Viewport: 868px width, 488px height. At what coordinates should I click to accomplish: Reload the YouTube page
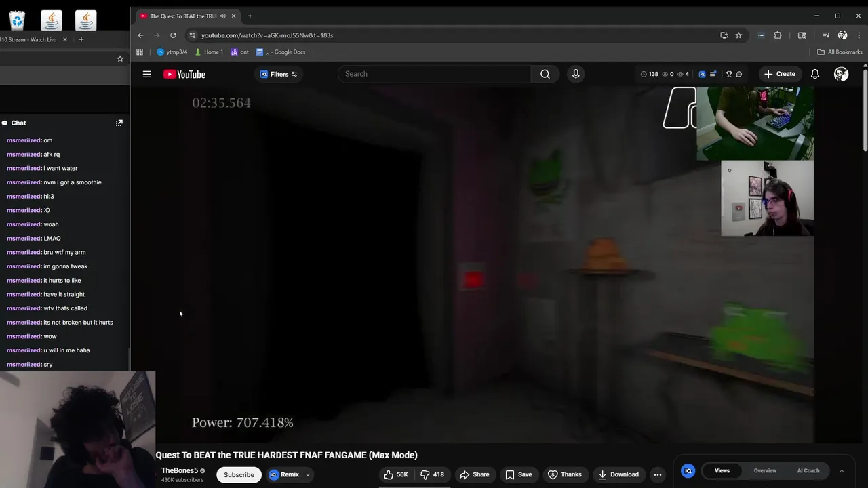(x=173, y=35)
